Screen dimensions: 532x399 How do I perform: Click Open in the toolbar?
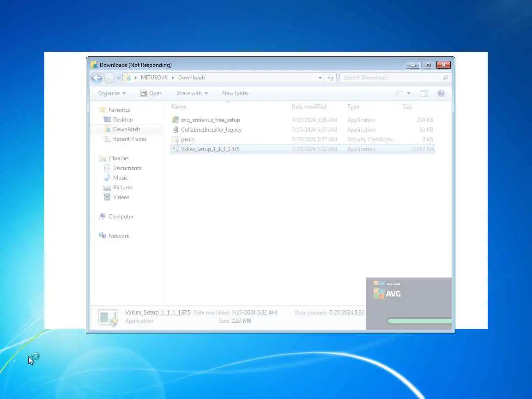coord(151,93)
